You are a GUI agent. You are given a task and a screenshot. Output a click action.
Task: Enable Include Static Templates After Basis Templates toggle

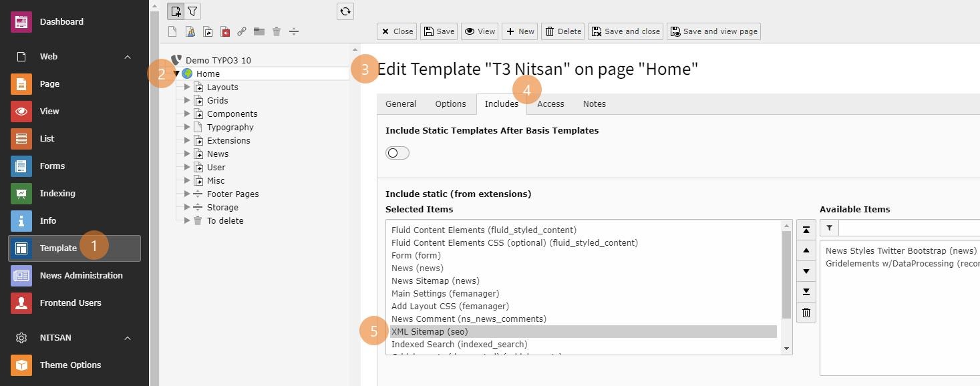(397, 152)
